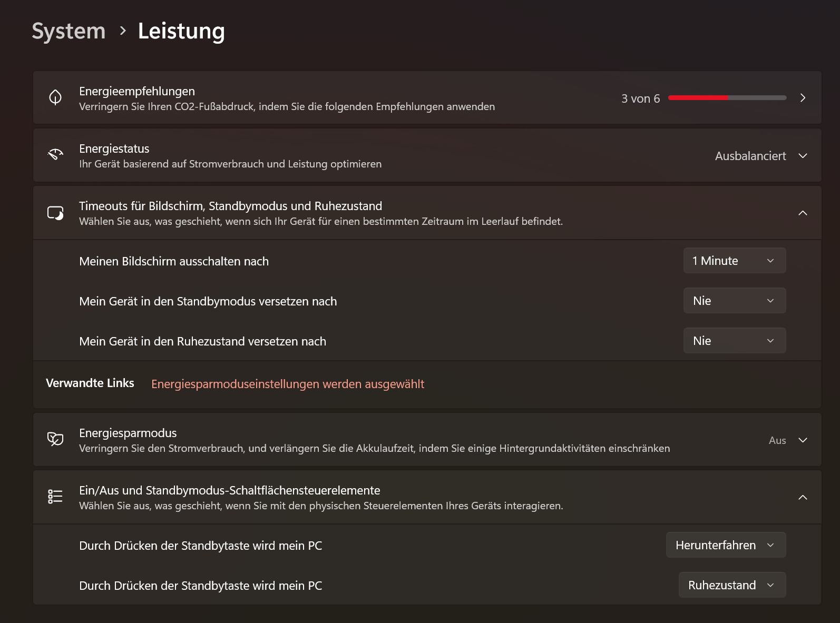The height and width of the screenshot is (623, 840).
Task: Collapse the Ein/Aus und Standbymodus section
Action: tap(803, 497)
